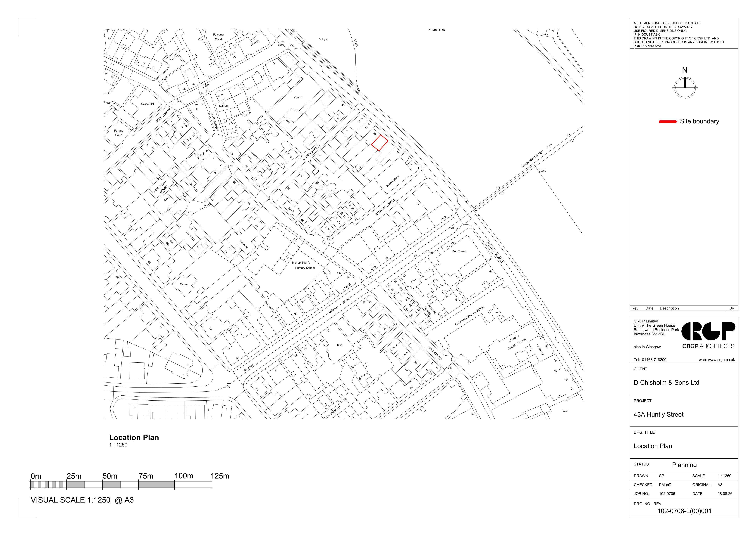Image resolution: width=756 pixels, height=535 pixels.
Task: Click the 'Bell Tower' map label
Action: coord(459,251)
